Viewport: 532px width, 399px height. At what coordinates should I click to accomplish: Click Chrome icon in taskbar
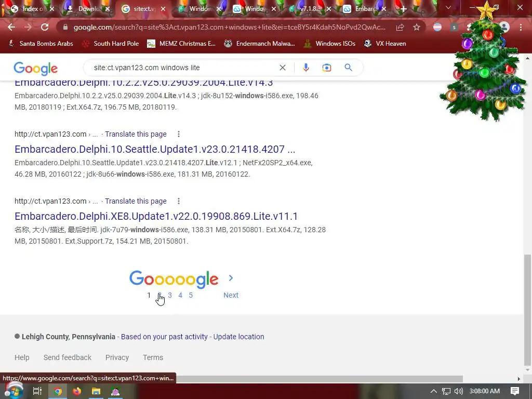58,391
